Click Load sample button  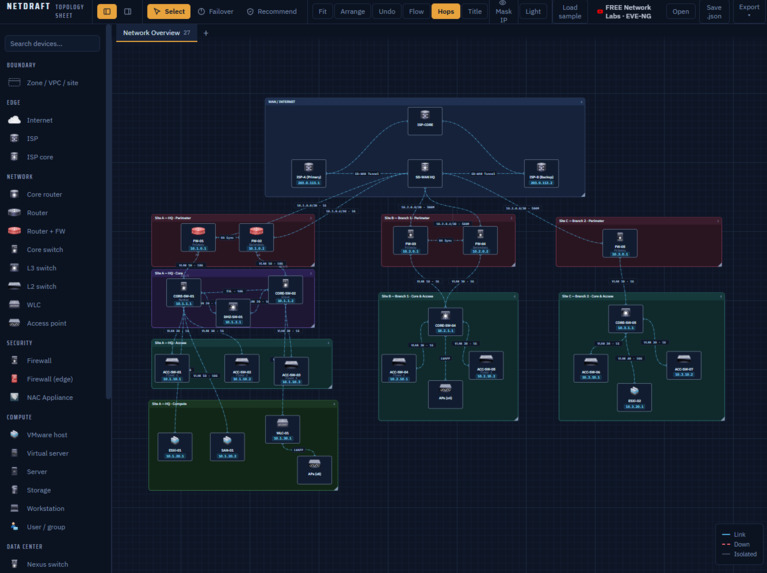(570, 11)
